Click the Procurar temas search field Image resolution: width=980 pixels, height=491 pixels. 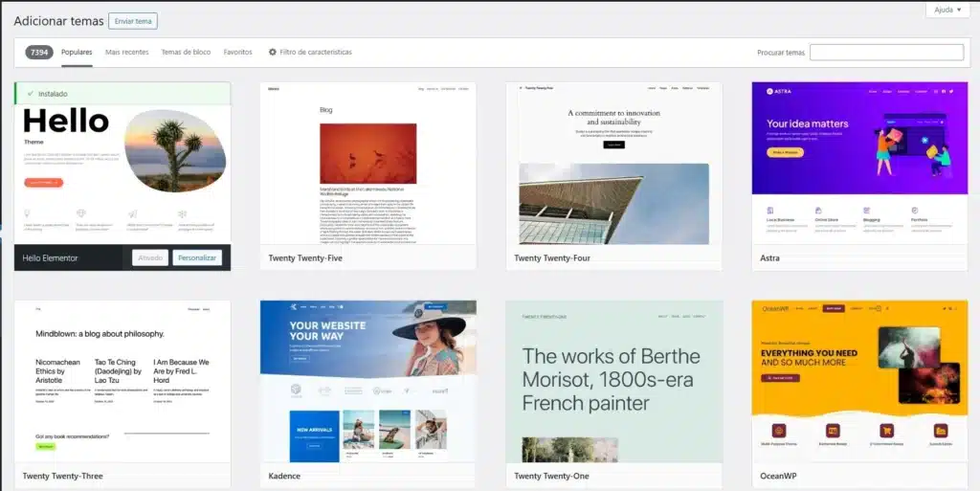(x=886, y=53)
